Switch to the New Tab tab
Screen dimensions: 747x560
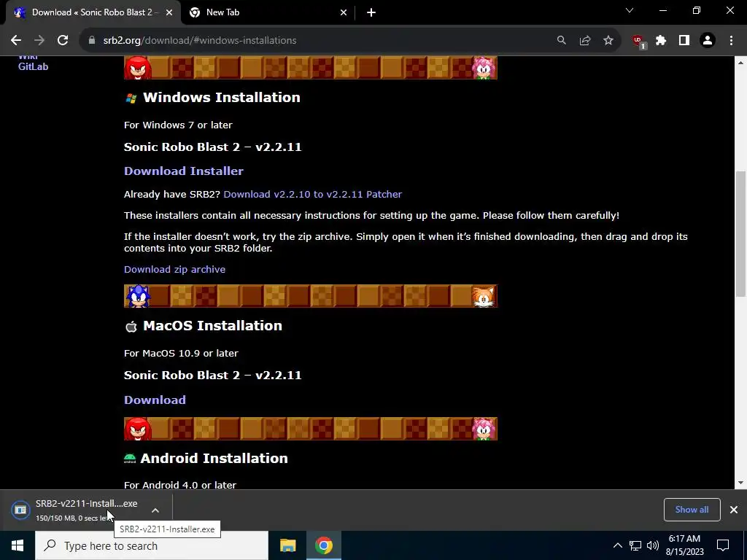pyautogui.click(x=268, y=12)
